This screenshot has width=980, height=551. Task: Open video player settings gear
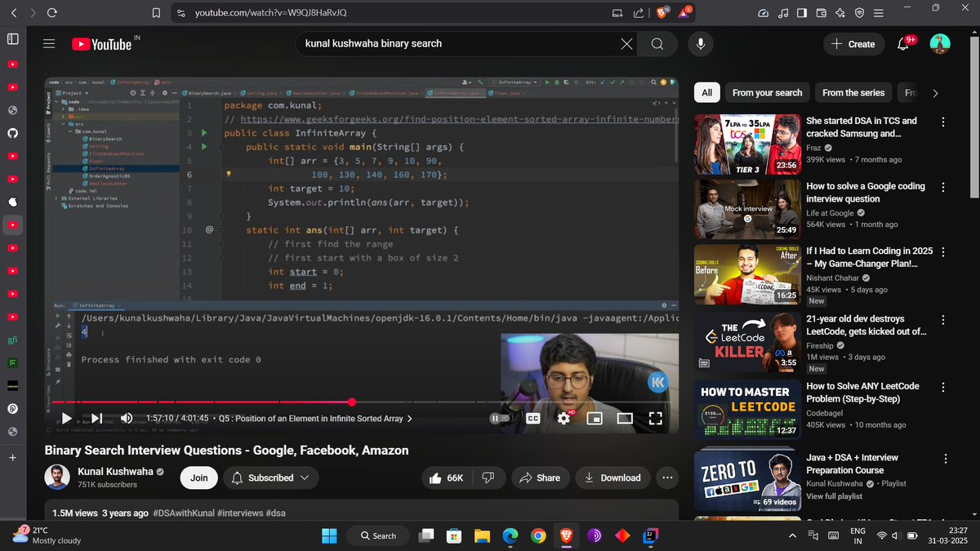click(563, 418)
